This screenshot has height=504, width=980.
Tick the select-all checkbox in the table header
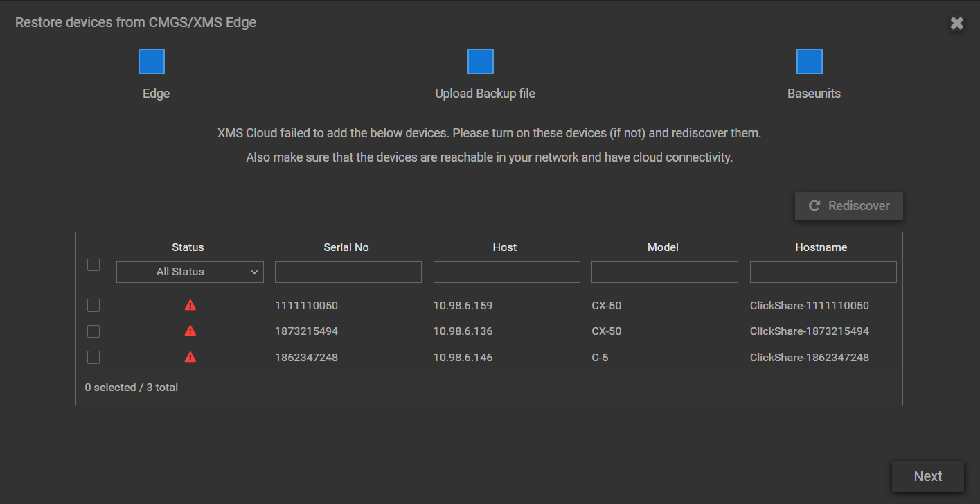pos(93,265)
